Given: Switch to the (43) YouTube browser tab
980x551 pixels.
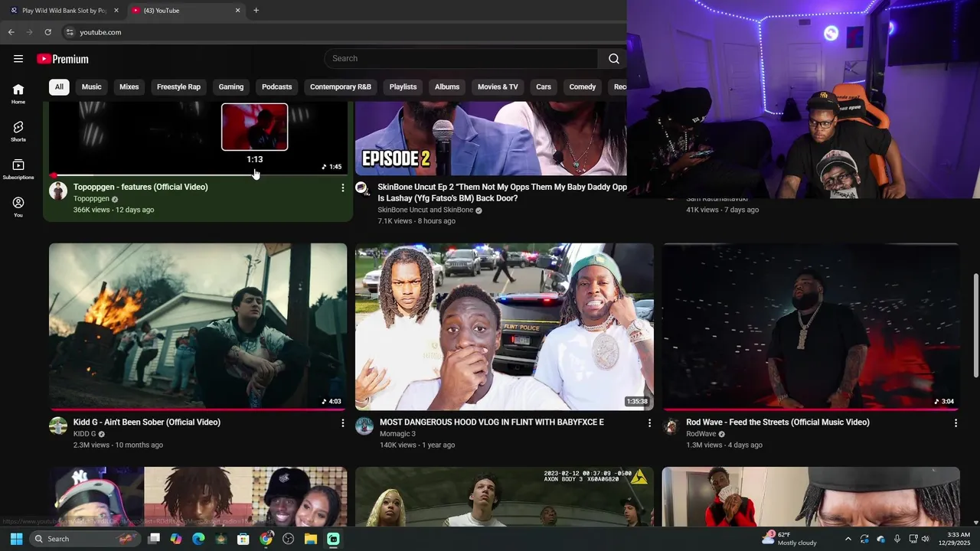Looking at the screenshot, I should (x=185, y=11).
